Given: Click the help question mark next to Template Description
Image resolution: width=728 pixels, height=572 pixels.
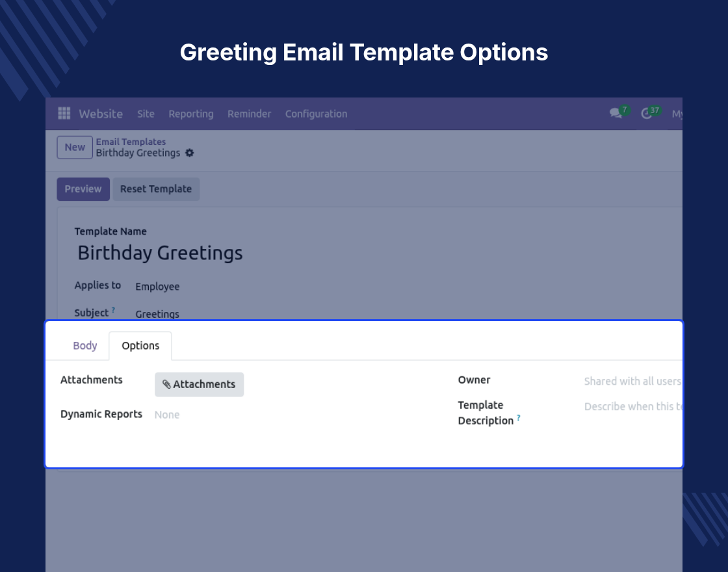Looking at the screenshot, I should [519, 417].
